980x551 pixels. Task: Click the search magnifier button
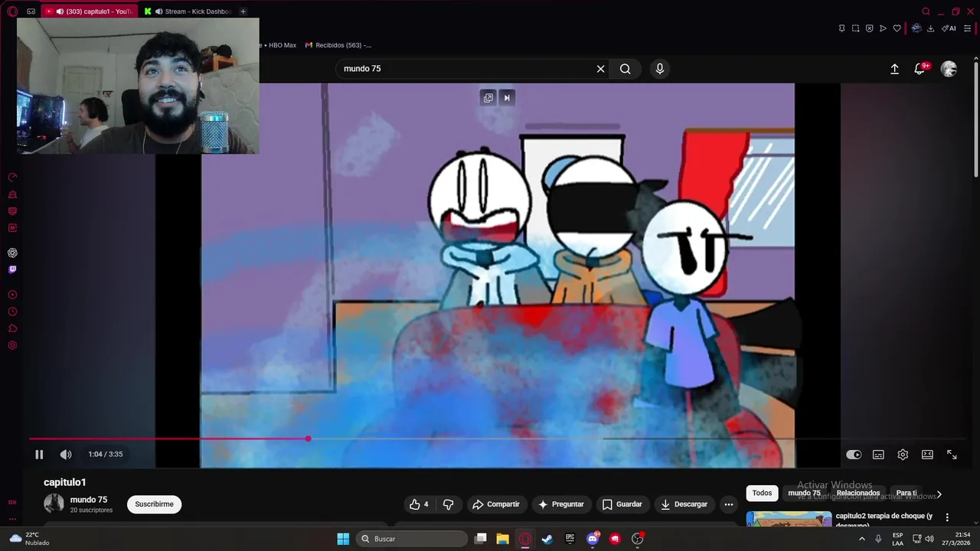[626, 69]
